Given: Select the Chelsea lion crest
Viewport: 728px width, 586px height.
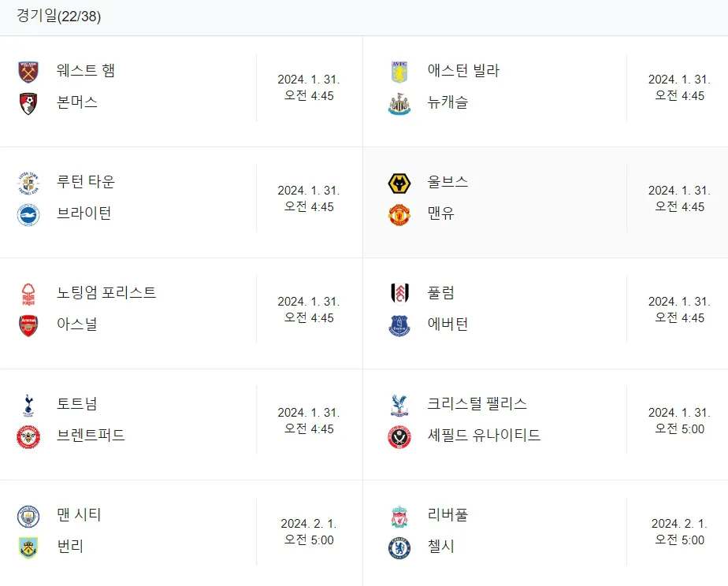Looking at the screenshot, I should point(399,548).
